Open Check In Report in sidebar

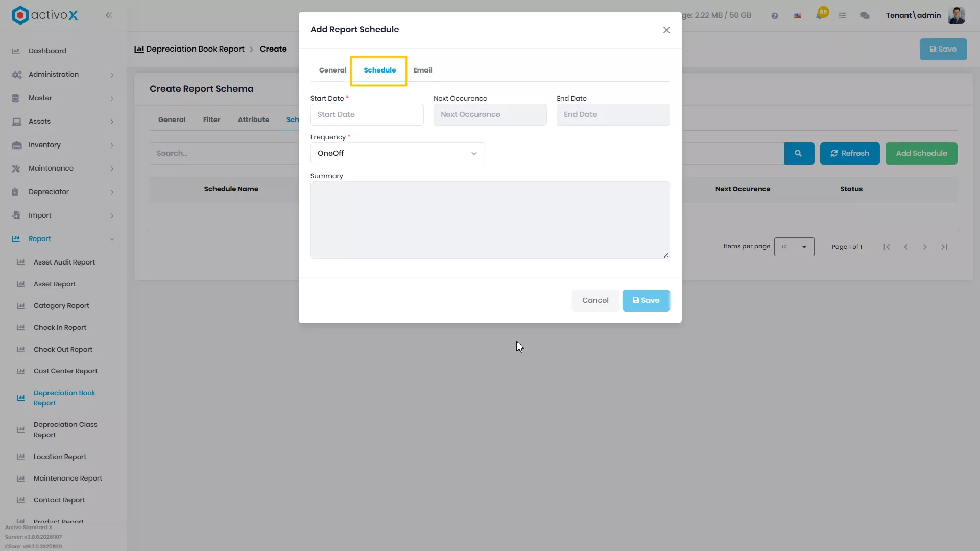60,328
